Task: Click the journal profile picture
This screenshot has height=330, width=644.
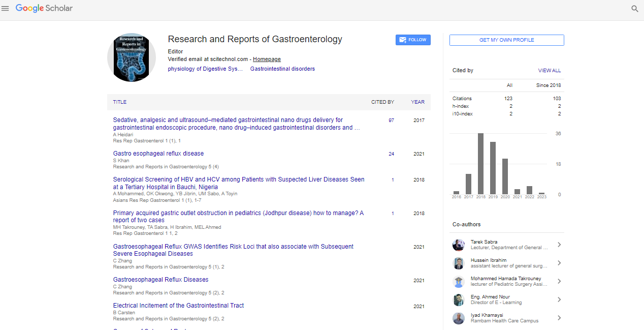Action: click(x=132, y=57)
